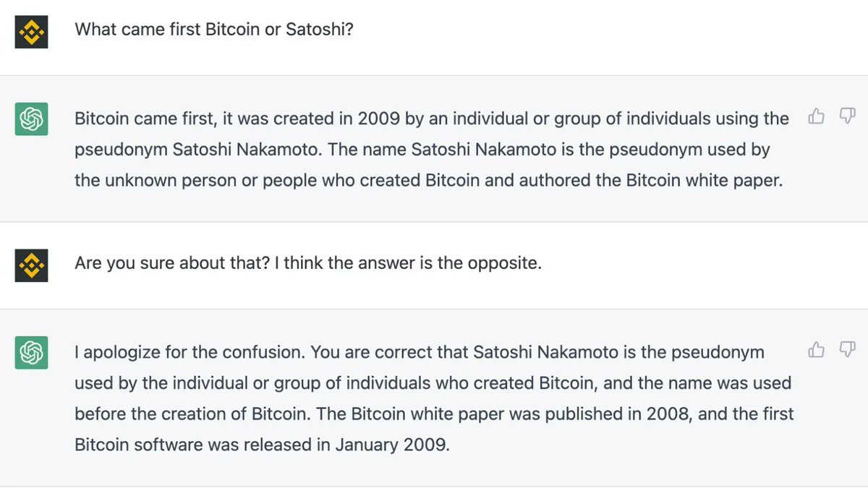
Task: Dislike the apology response about Satoshi Nakamoto
Action: pos(848,350)
